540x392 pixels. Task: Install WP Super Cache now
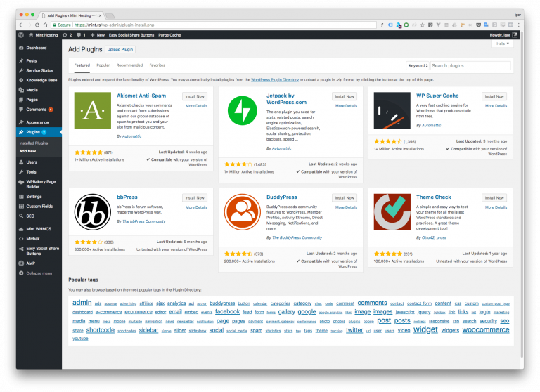click(494, 96)
